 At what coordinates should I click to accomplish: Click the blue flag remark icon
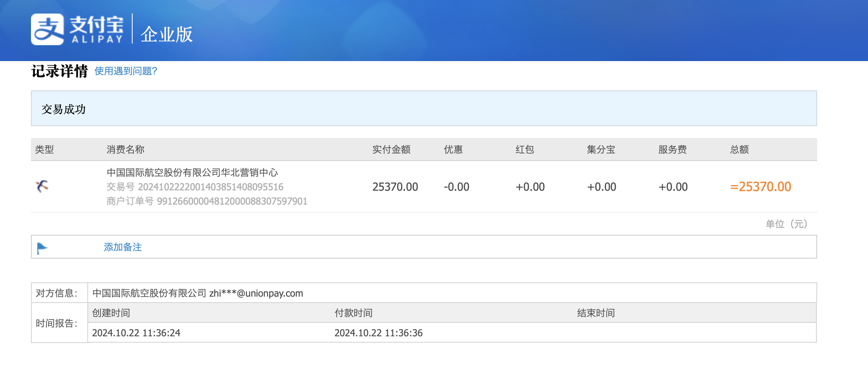(x=42, y=248)
